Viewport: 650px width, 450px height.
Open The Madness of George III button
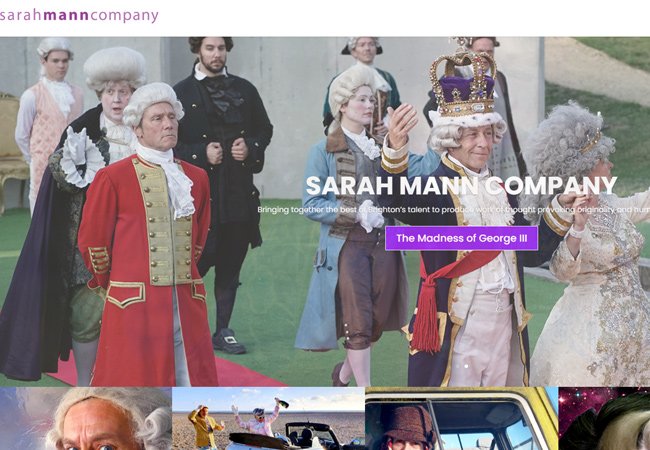point(461,238)
